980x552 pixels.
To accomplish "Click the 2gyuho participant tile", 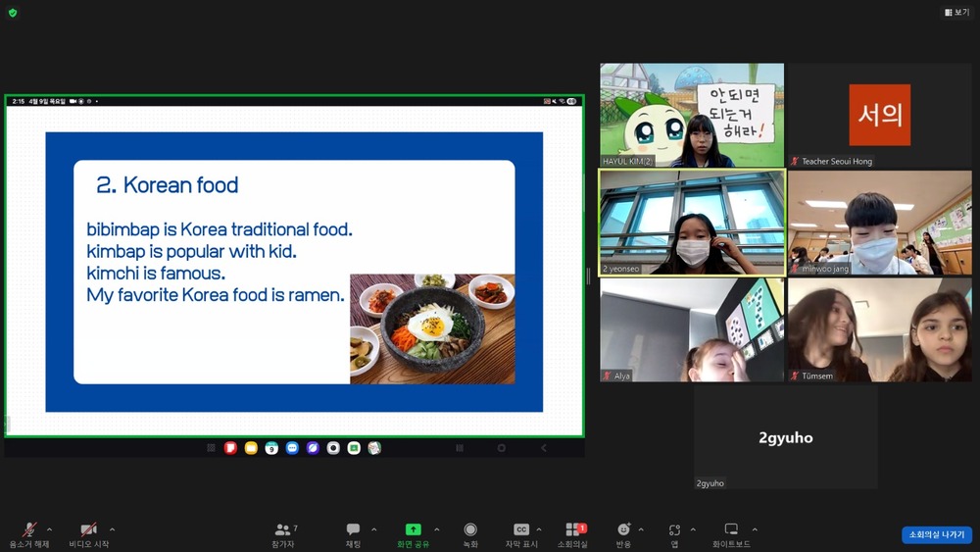I will 785,437.
